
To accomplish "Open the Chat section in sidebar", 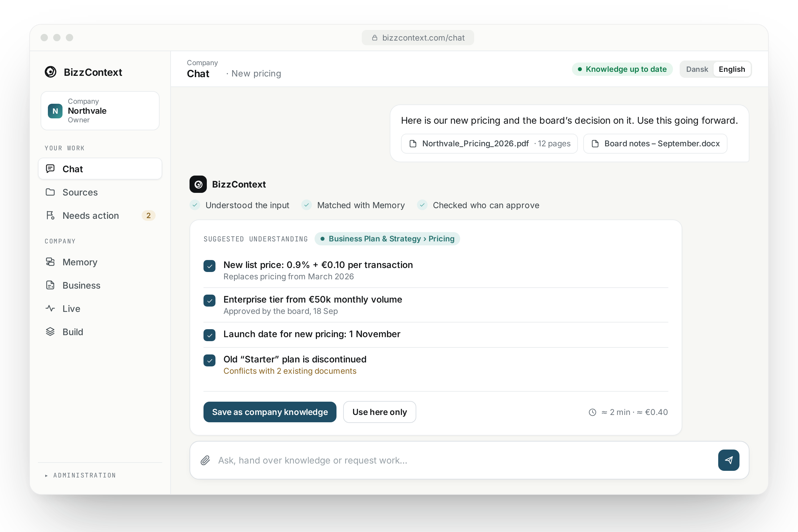I will [100, 169].
